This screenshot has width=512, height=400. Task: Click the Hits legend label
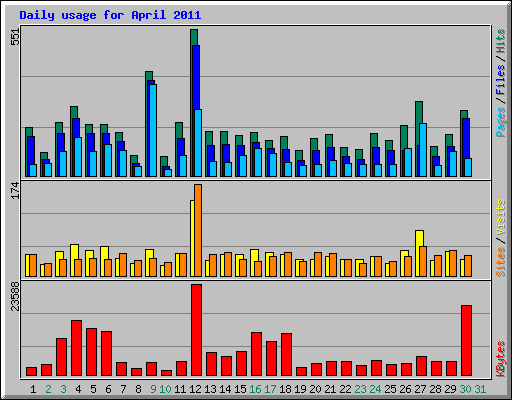[501, 41]
